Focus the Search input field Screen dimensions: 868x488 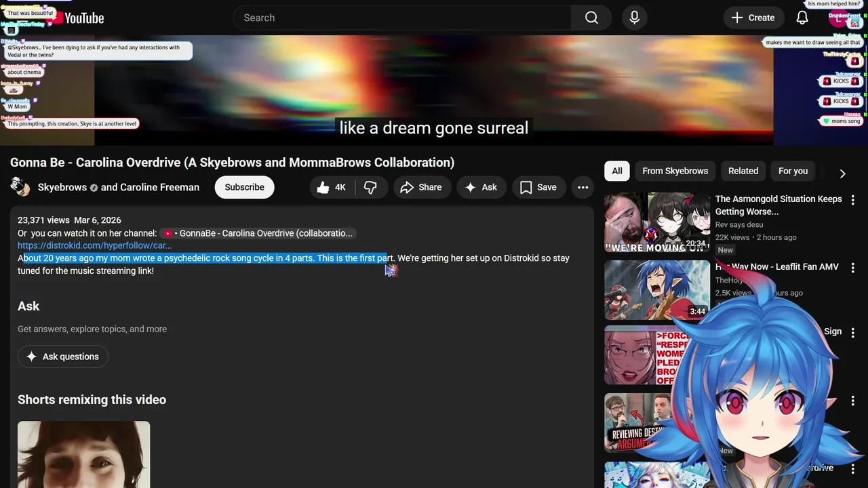pos(403,18)
